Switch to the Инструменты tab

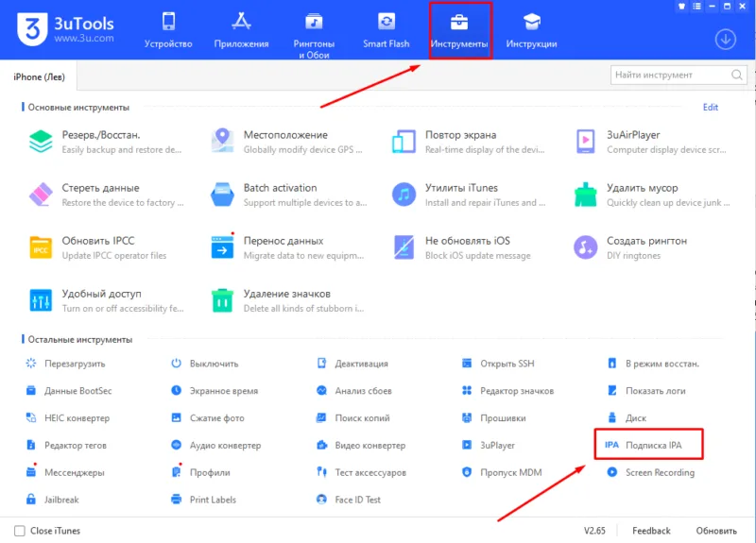tap(459, 31)
